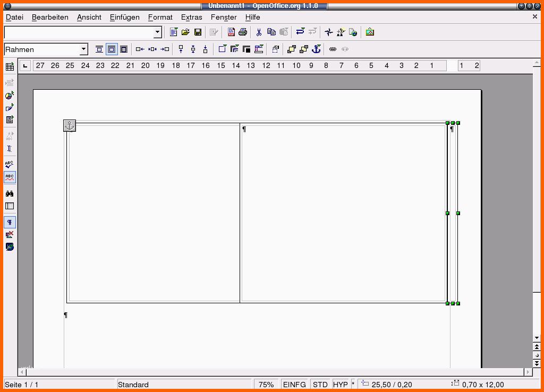Run Spellcheck with ABC checkmark icon

[10, 165]
